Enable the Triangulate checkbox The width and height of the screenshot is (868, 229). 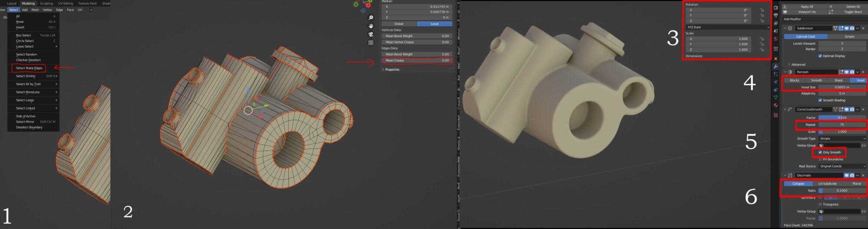pyautogui.click(x=820, y=204)
